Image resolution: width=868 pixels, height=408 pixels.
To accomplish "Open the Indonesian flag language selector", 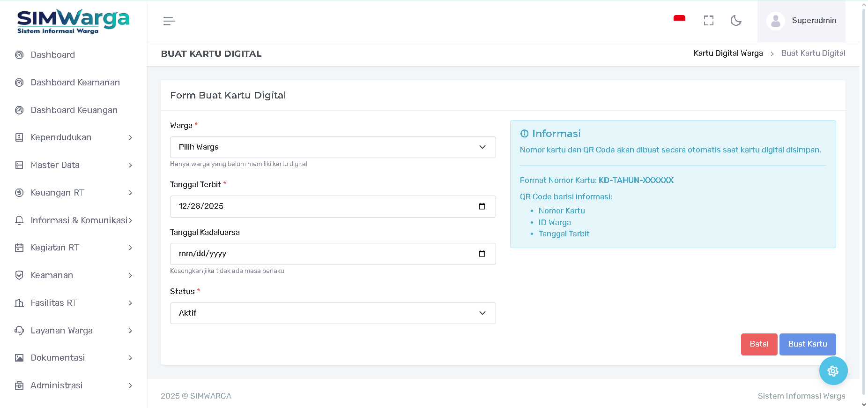I will point(679,20).
